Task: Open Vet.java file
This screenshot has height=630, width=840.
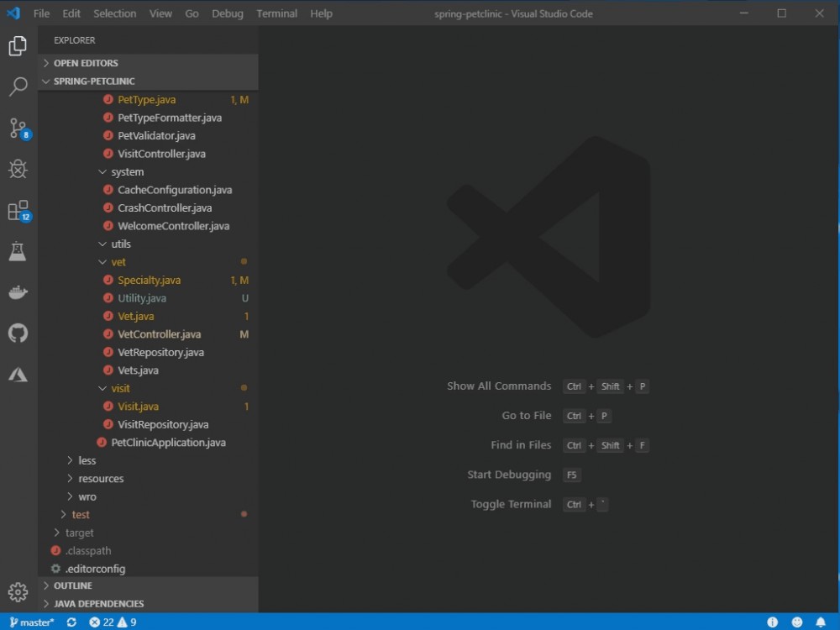Action: pyautogui.click(x=149, y=316)
